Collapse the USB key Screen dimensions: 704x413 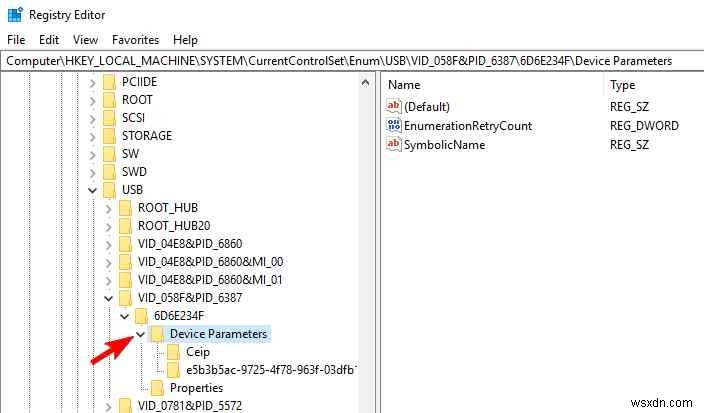point(92,191)
